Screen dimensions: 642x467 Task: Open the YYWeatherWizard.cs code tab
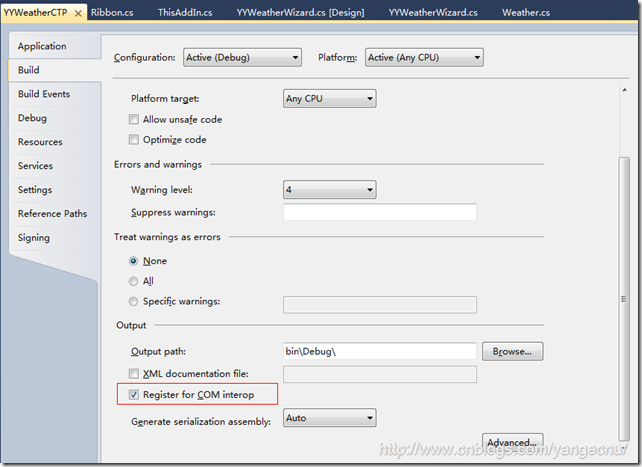pyautogui.click(x=433, y=13)
